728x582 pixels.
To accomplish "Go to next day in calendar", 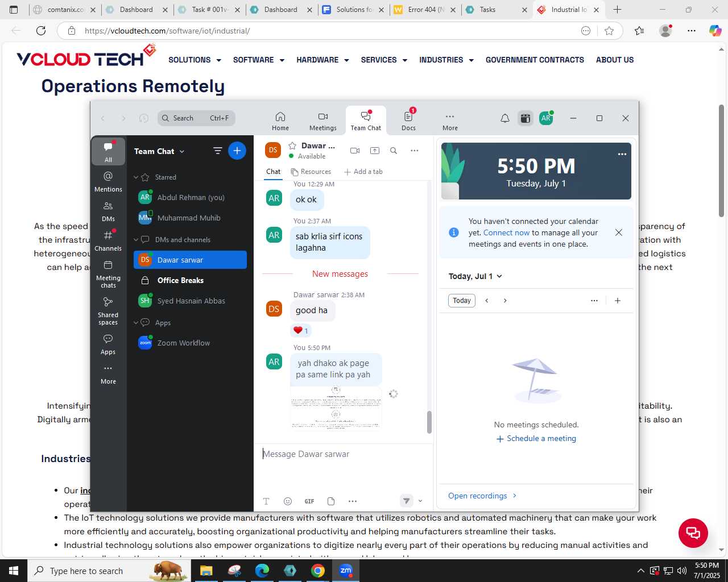I will click(505, 301).
